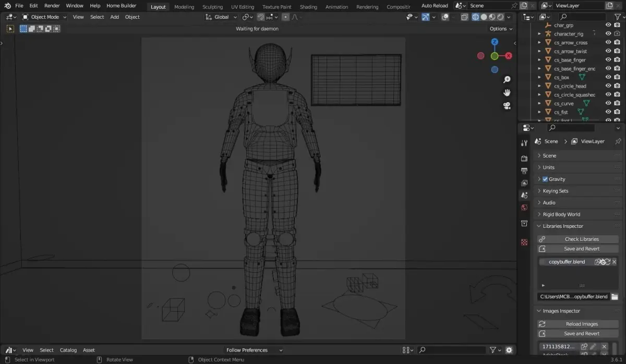
Task: Click the red X axis gizmo ball
Action: click(509, 56)
